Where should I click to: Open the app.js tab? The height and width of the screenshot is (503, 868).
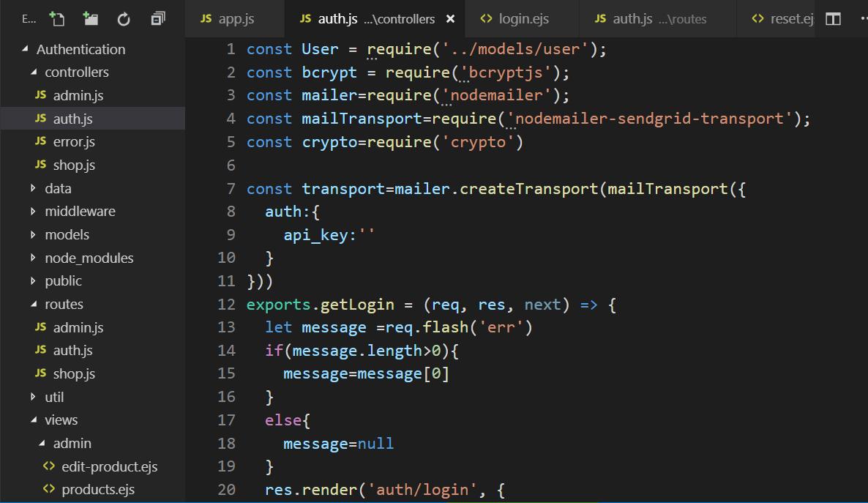point(235,19)
